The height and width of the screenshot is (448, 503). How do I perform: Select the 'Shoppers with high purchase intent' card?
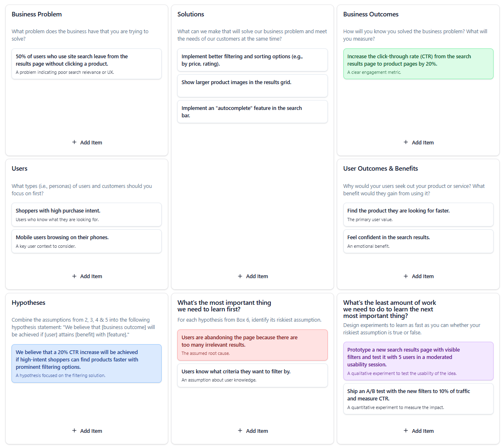click(x=86, y=215)
